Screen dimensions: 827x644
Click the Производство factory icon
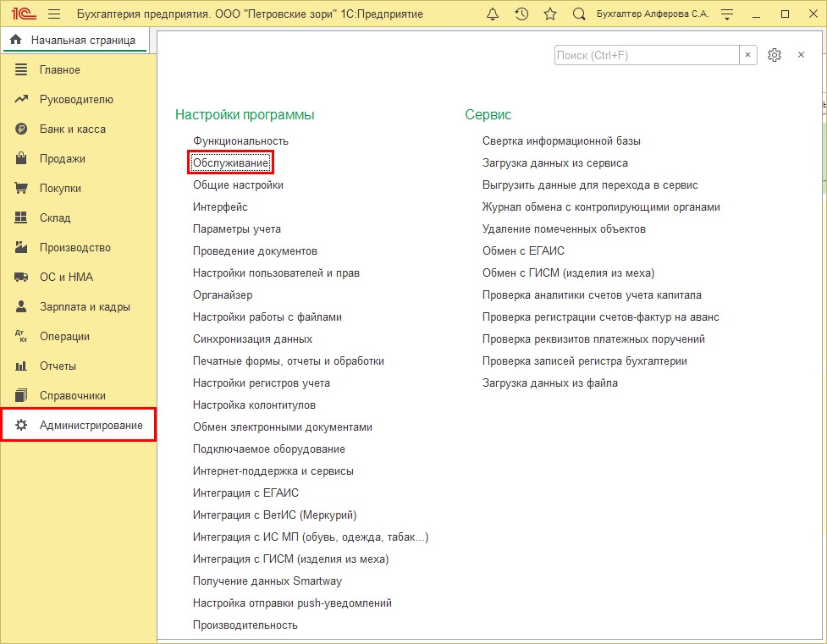[21, 247]
